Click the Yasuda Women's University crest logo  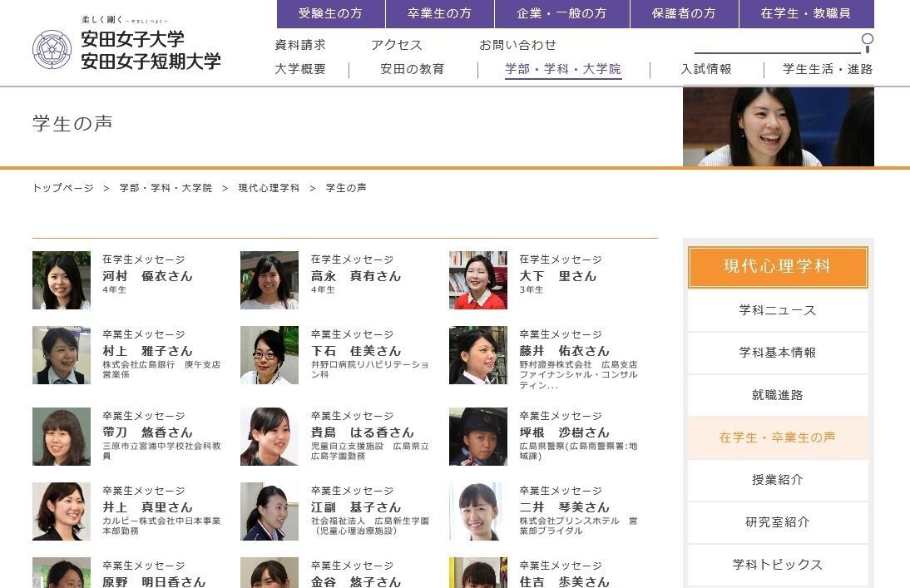pyautogui.click(x=52, y=49)
